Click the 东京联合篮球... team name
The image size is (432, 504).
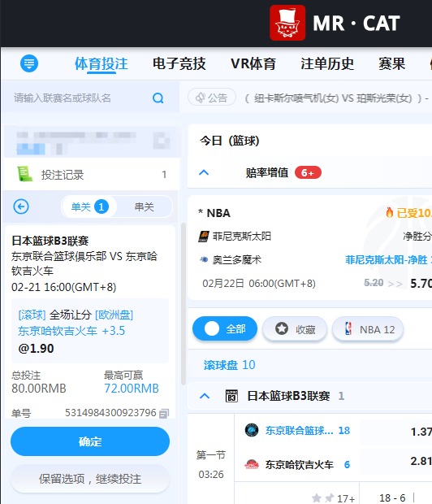click(300, 430)
